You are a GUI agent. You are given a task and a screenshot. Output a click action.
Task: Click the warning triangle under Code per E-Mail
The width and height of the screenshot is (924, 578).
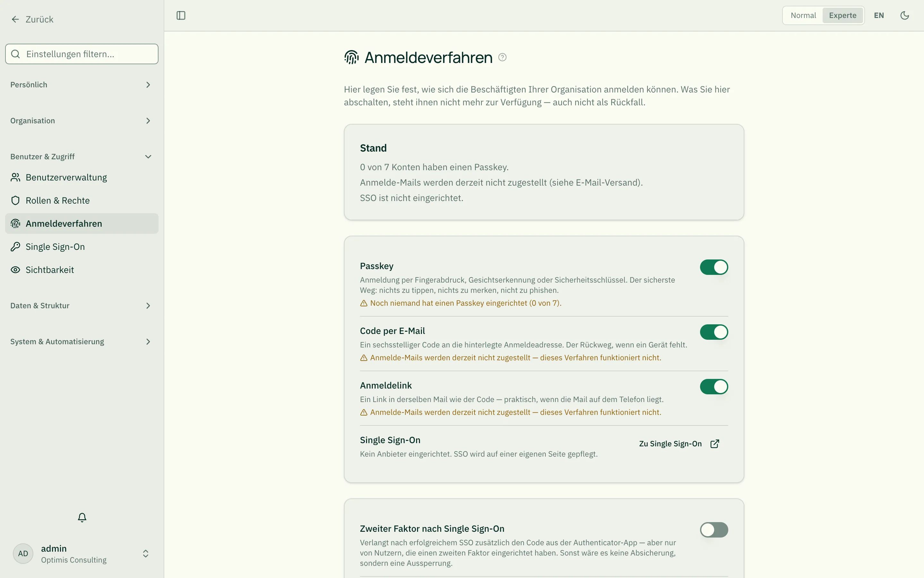point(364,358)
